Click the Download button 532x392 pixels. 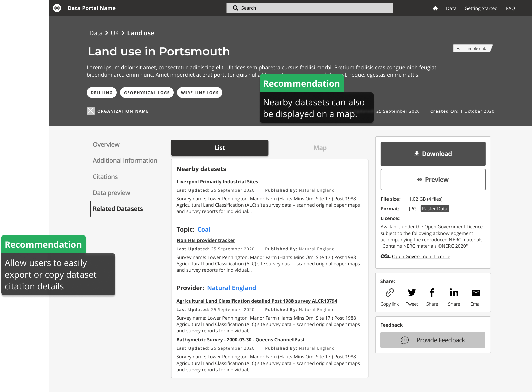(433, 154)
